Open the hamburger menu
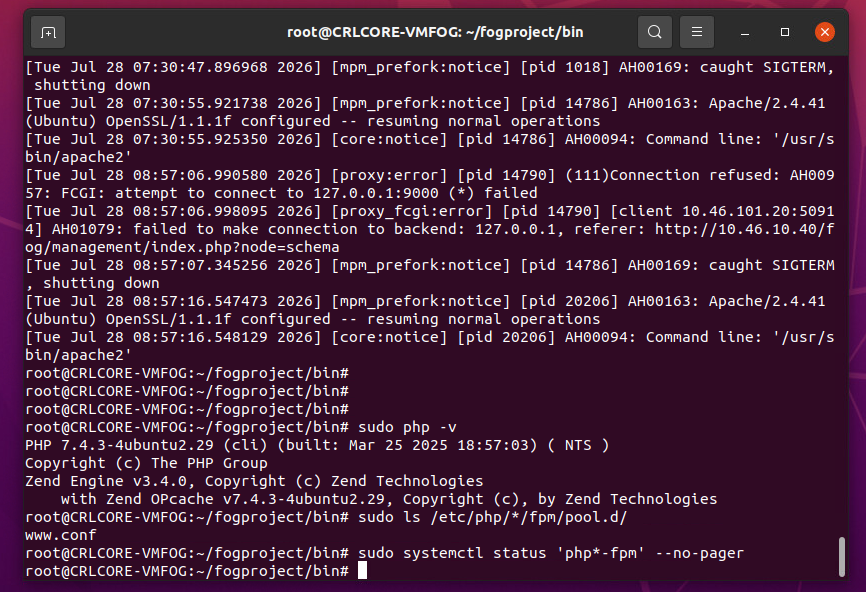 point(697,32)
